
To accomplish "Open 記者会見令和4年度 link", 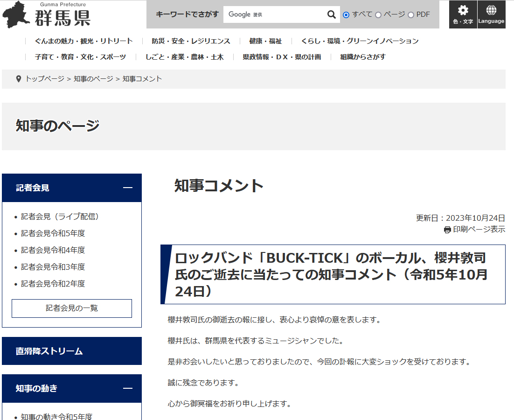I will 53,250.
